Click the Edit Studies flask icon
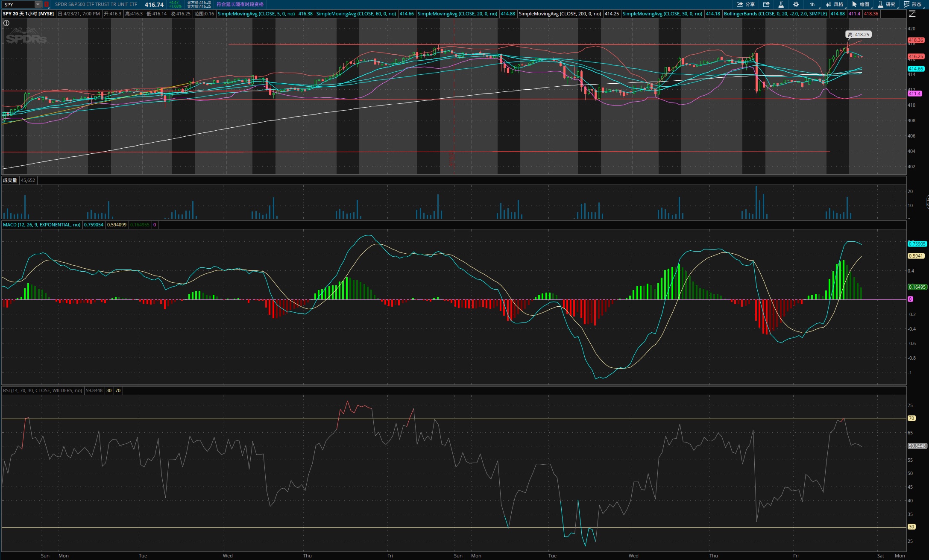This screenshot has height=560, width=929. (x=781, y=4)
